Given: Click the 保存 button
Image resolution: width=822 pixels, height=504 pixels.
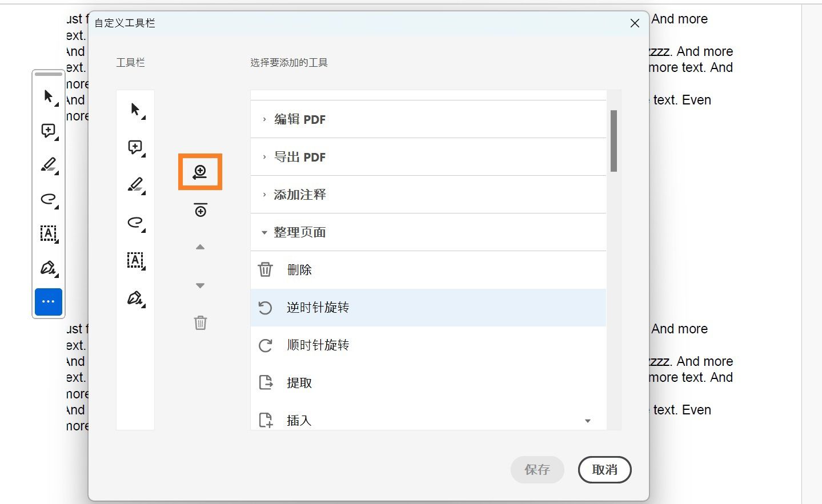Looking at the screenshot, I should [537, 470].
